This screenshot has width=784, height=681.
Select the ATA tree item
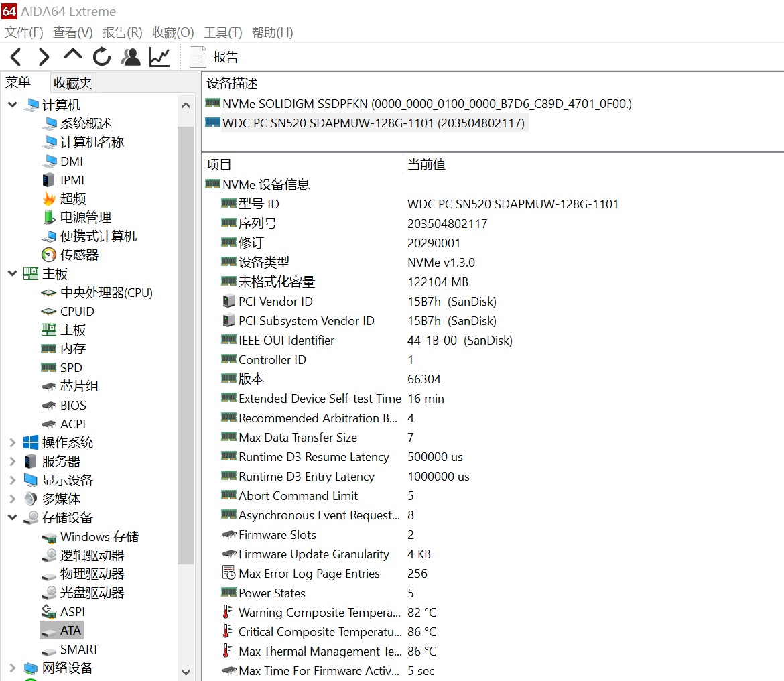70,631
